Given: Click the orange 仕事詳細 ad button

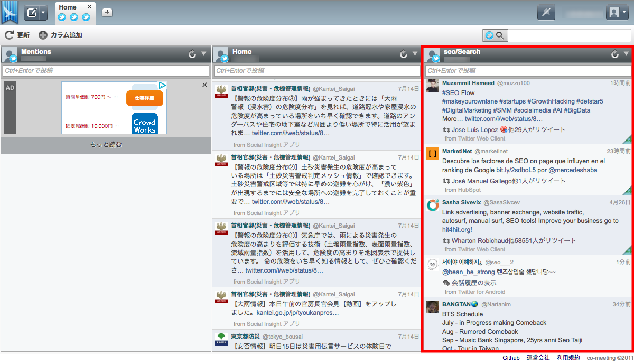Looking at the screenshot, I should tap(144, 98).
